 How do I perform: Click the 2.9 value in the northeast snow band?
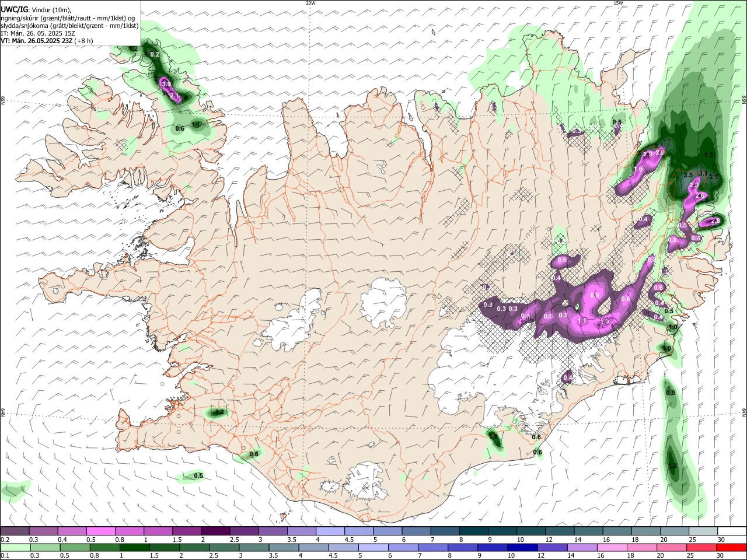[x=648, y=155]
